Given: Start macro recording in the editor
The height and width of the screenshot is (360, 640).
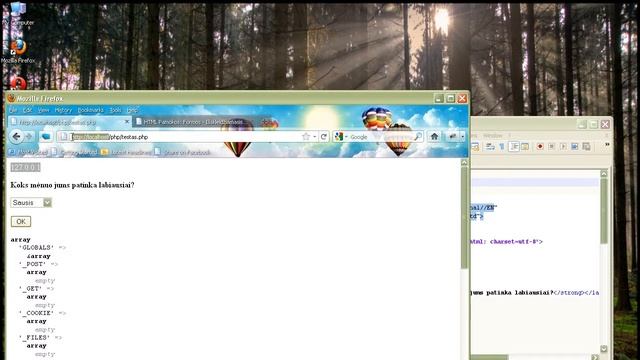Looking at the screenshot, I should click(x=540, y=146).
